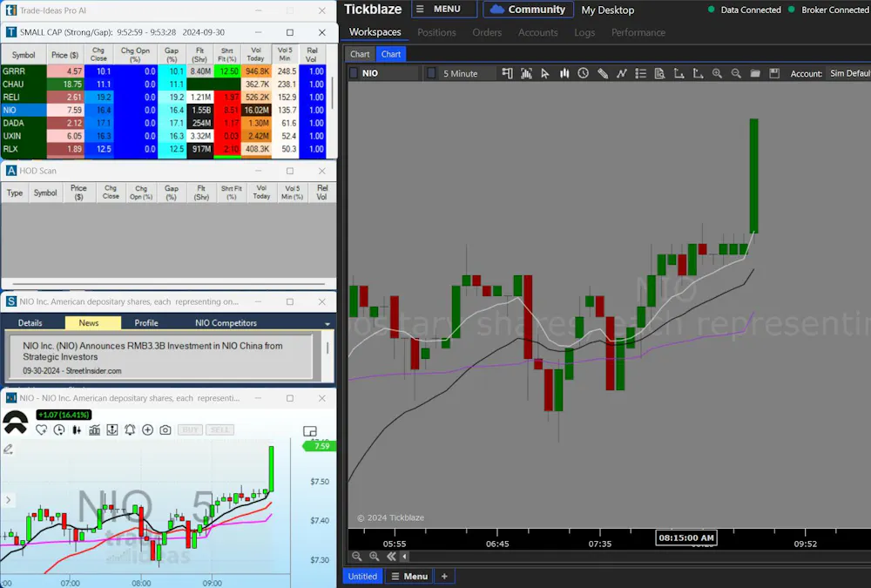
Task: Open the Tickblaze MENU
Action: click(444, 9)
